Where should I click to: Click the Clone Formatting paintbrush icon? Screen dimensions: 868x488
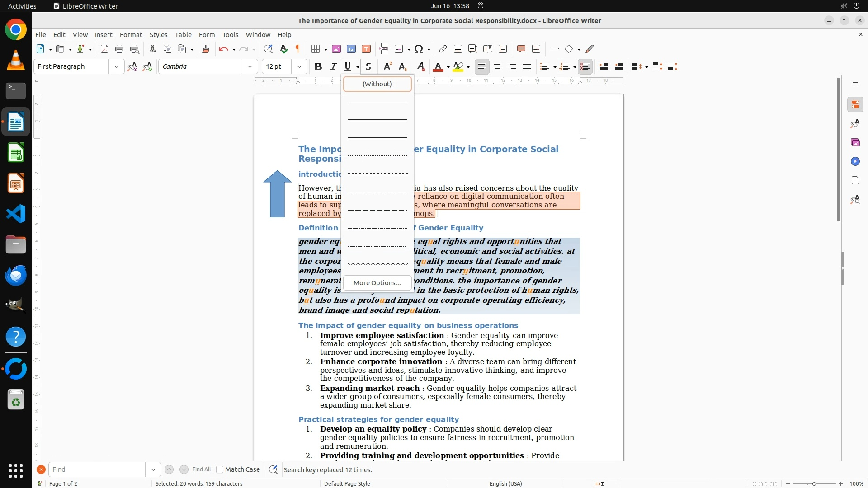coord(205,49)
